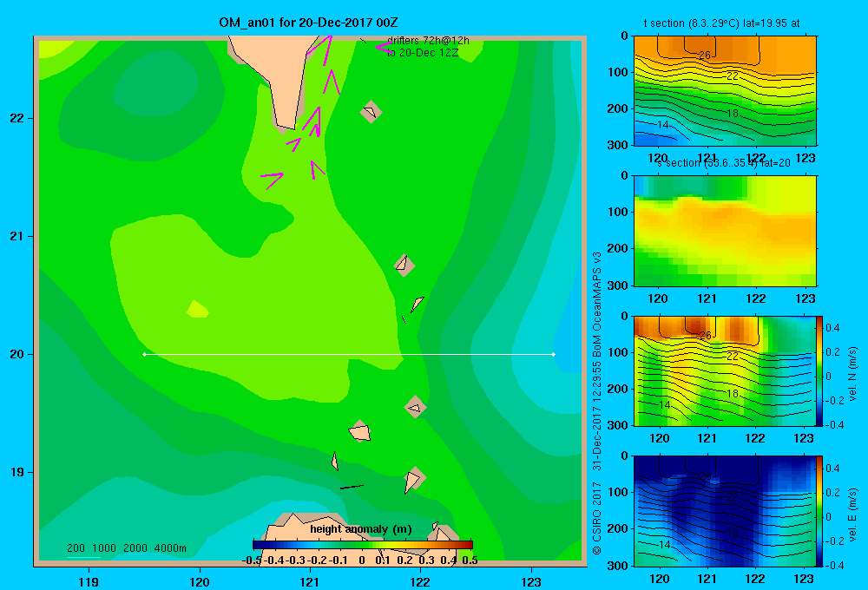This screenshot has height=590, width=868.
Task: Click latitude label 22 on the map axis
Action: 17,118
